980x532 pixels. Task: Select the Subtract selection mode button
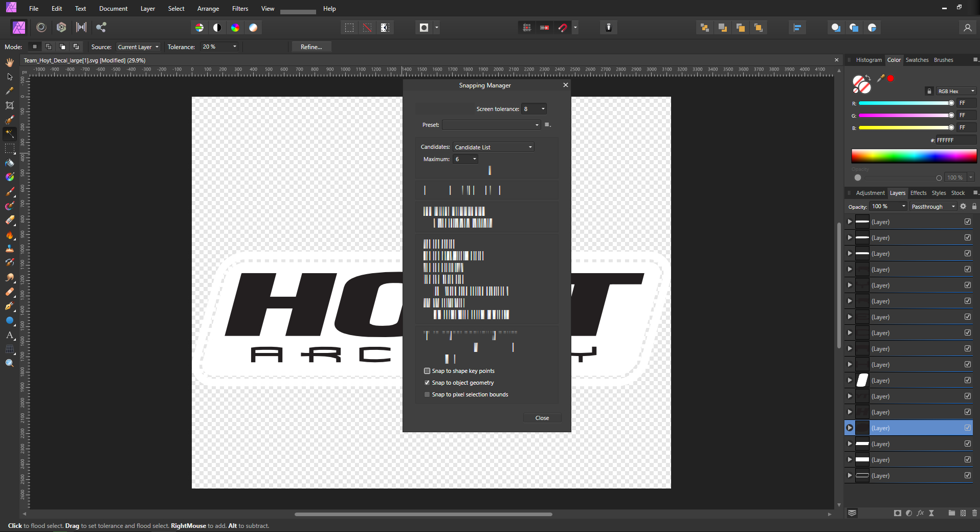pos(62,47)
